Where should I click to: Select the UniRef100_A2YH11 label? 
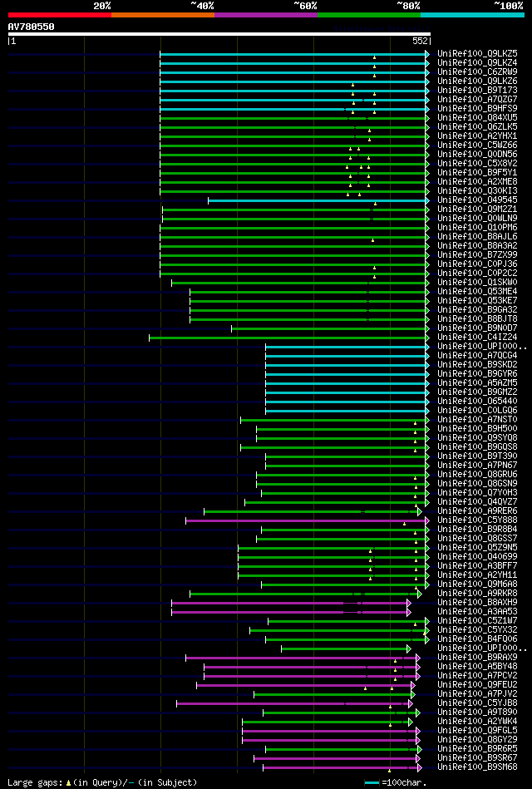(478, 575)
